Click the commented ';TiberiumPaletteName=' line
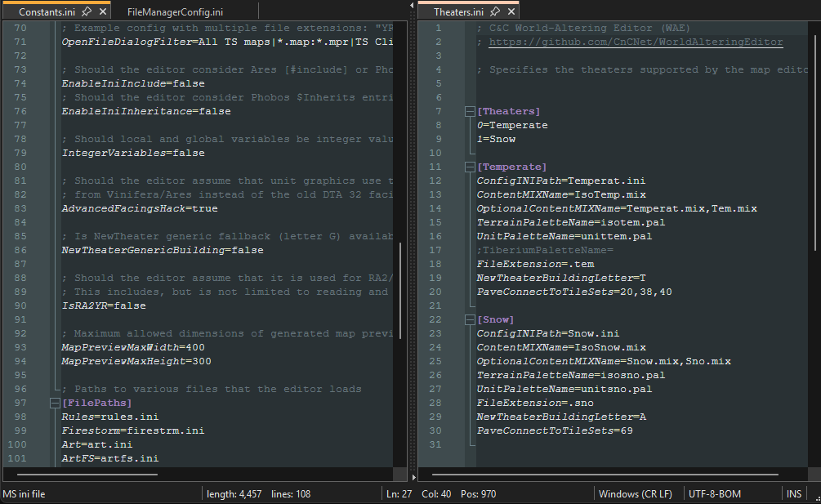The image size is (821, 504). click(545, 250)
